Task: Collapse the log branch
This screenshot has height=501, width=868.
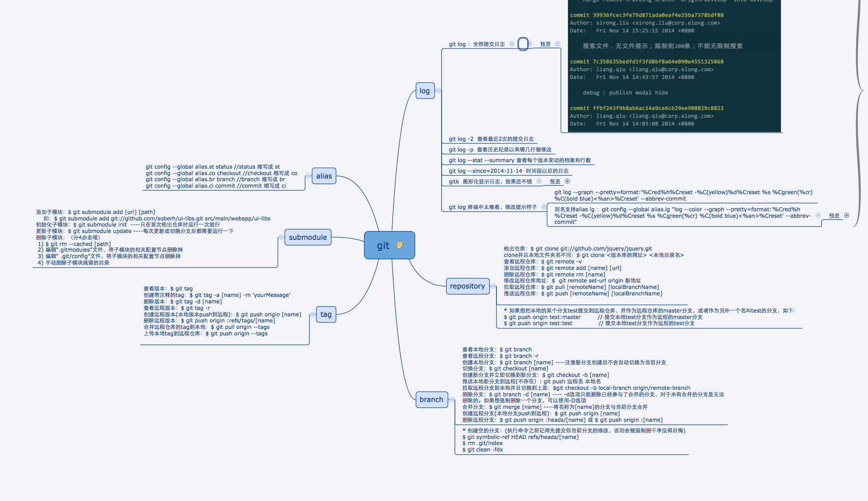Action: [439, 91]
